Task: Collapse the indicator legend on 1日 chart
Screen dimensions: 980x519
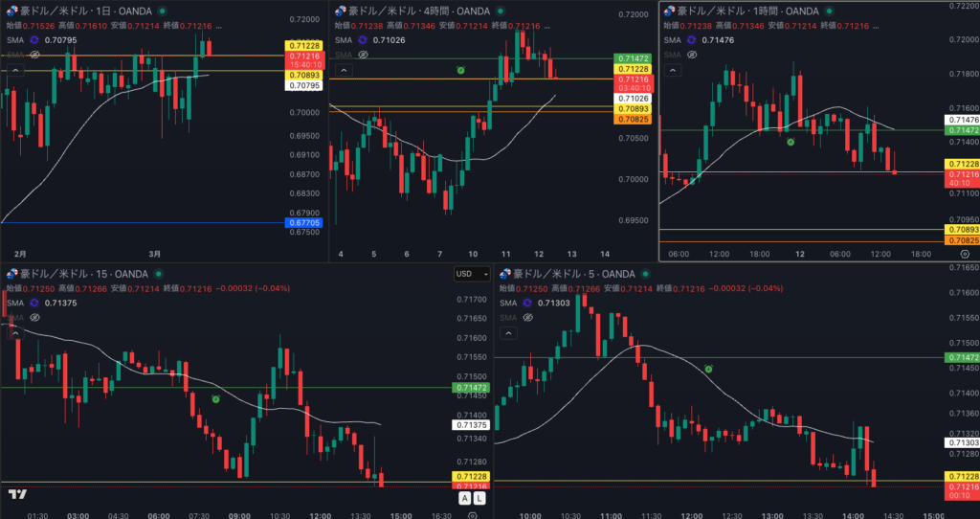Action: pyautogui.click(x=15, y=70)
